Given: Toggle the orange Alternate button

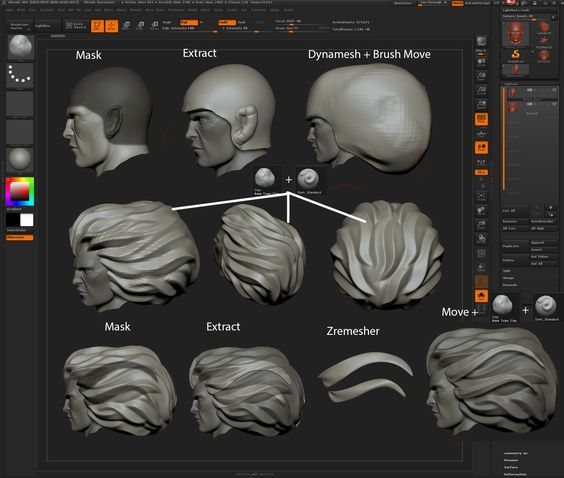Looking at the screenshot, I should click(20, 237).
